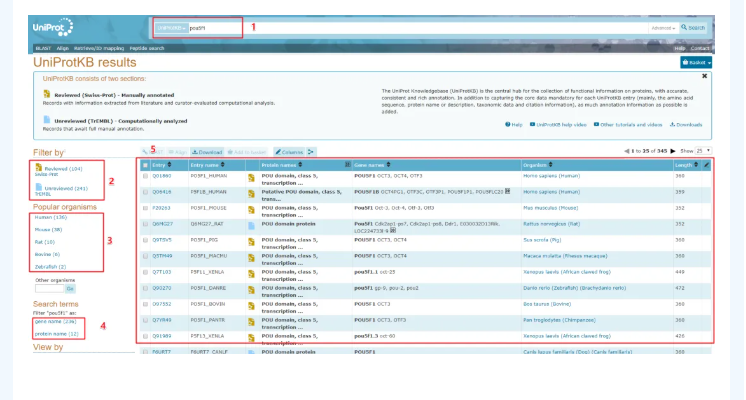The width and height of the screenshot is (746, 400).
Task: Click sort arrows beside Organism header
Action: [550, 165]
